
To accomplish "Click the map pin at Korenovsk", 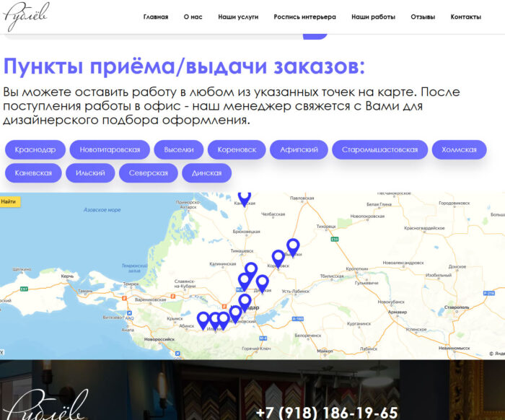I will (278, 257).
